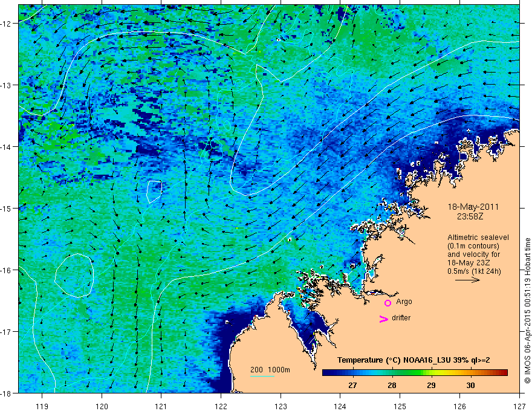Click longitude axis label 122
Viewport: 532px width, 411px height.
pyautogui.click(x=221, y=406)
